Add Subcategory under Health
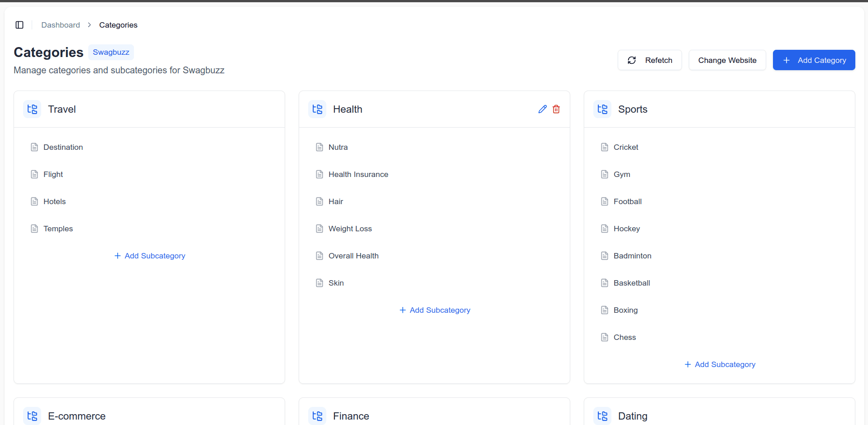The image size is (868, 425). coord(435,310)
